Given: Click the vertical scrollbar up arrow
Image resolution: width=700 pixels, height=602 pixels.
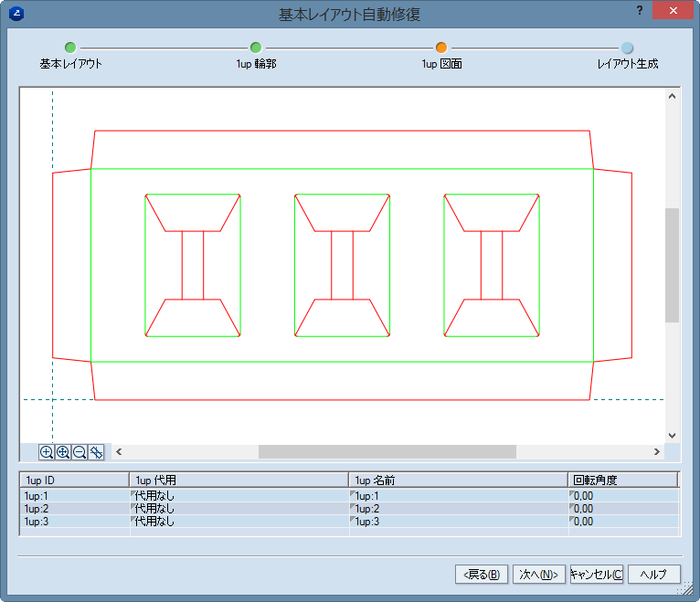Looking at the screenshot, I should tap(672, 96).
